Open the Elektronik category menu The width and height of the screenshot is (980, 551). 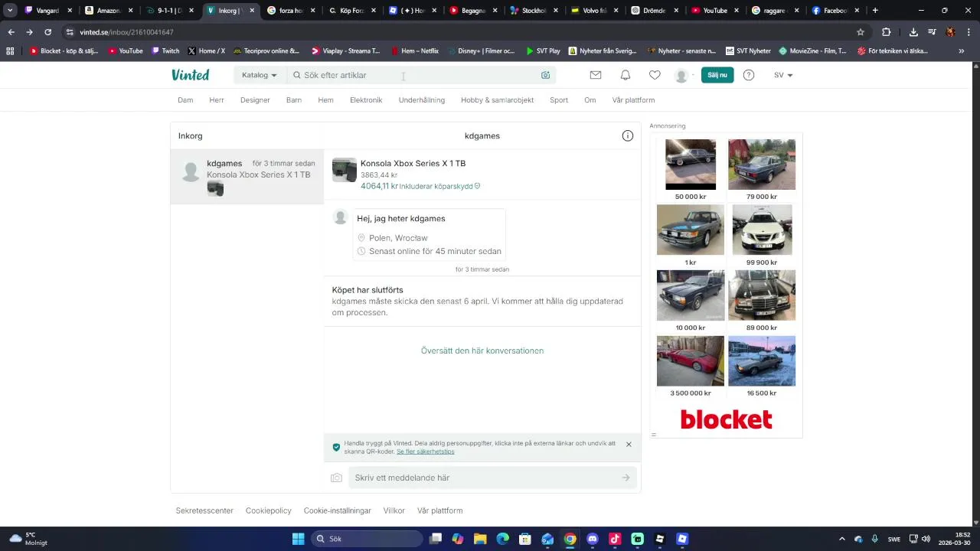(366, 100)
